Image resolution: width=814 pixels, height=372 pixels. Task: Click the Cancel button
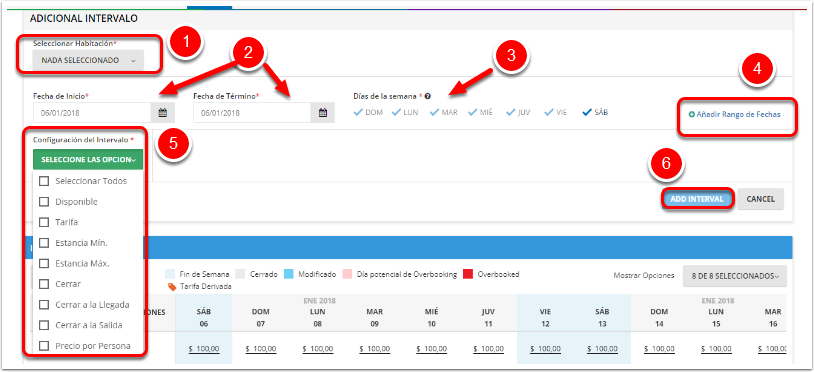[x=761, y=199]
